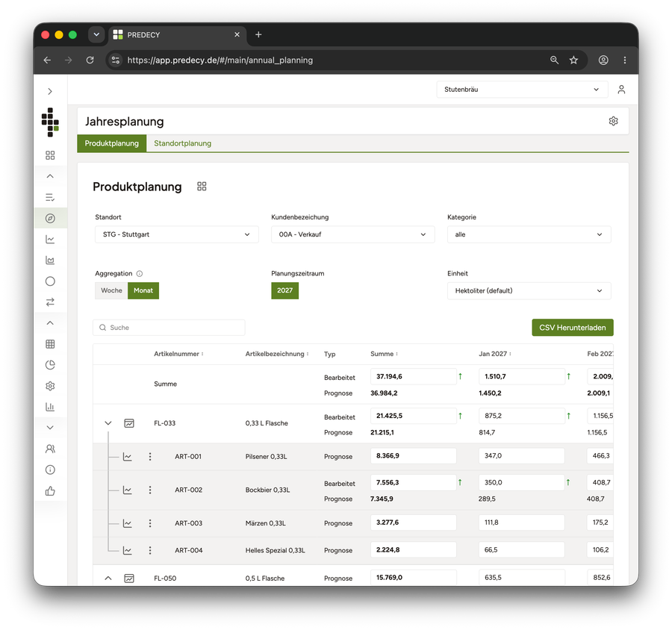
Task: Open the pie chart icon in sidebar
Action: (50, 365)
